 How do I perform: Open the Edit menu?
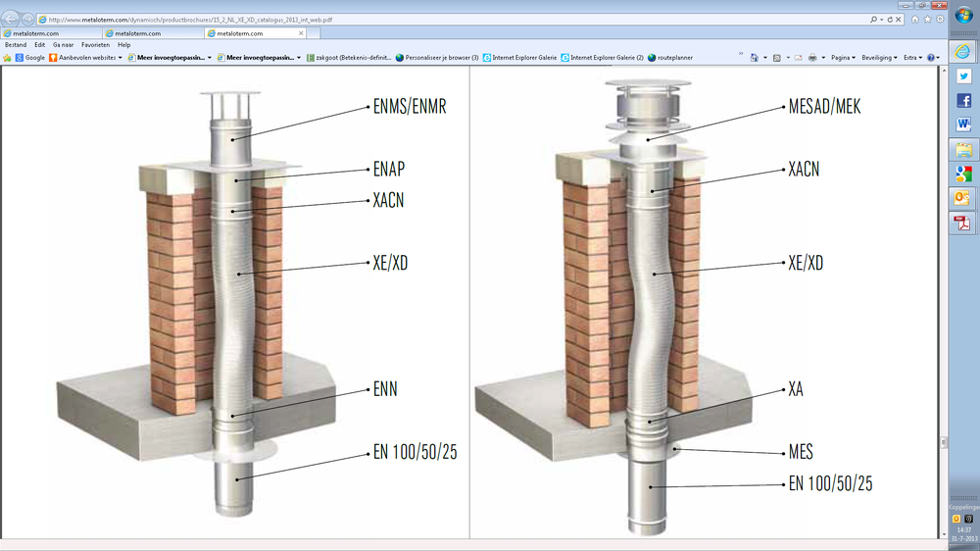(39, 45)
